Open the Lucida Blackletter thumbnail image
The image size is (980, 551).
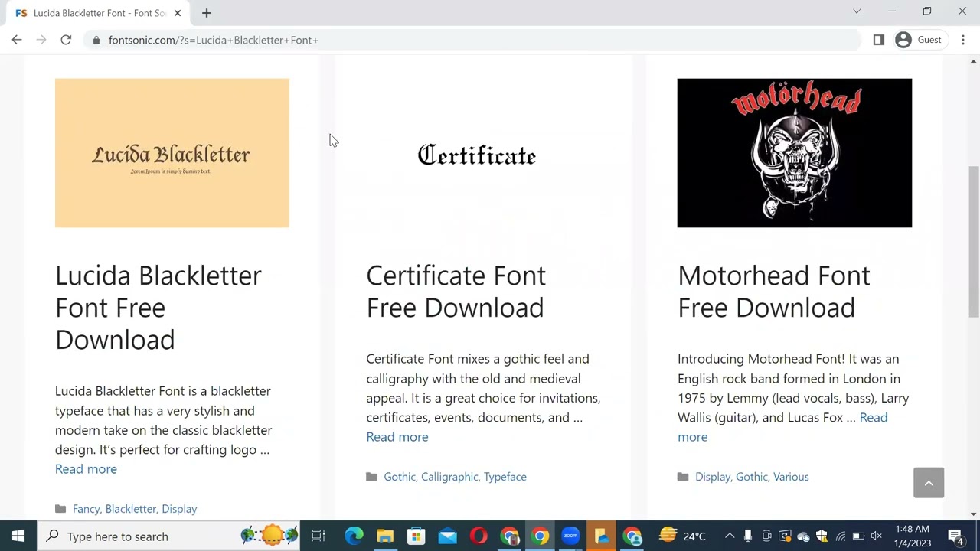(x=172, y=153)
